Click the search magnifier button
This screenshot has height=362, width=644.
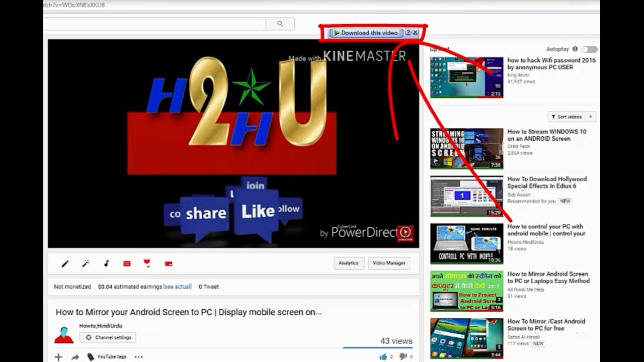280,24
